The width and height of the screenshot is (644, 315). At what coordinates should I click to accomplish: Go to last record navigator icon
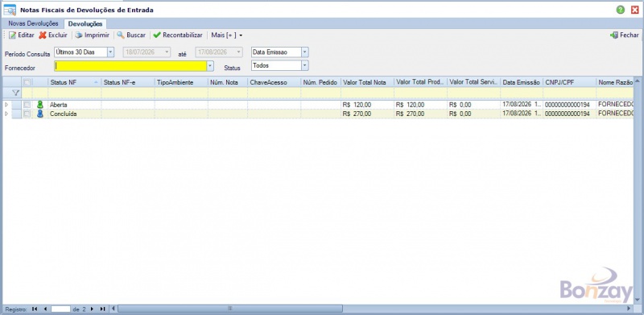click(x=103, y=309)
